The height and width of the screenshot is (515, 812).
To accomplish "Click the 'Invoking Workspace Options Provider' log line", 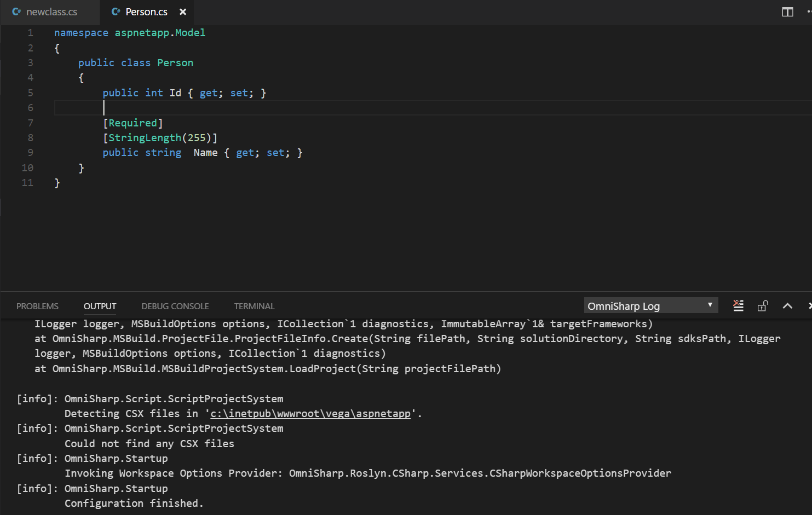I will tap(368, 473).
